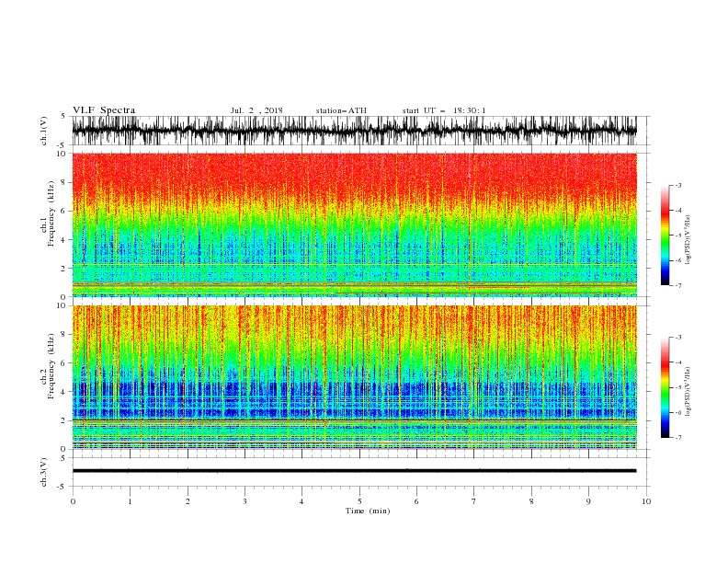
Task: Click the time axis tick label "1"
Action: coord(130,501)
